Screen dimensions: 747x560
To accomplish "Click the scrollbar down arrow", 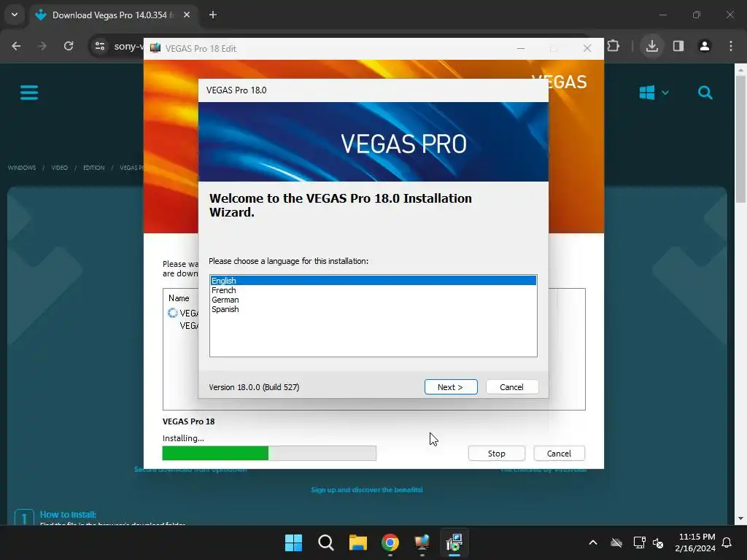I will tap(740, 518).
